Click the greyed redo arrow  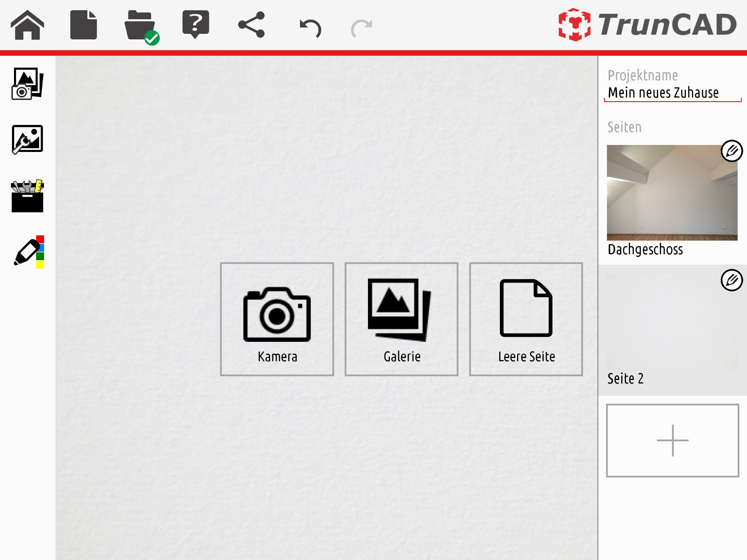[361, 28]
